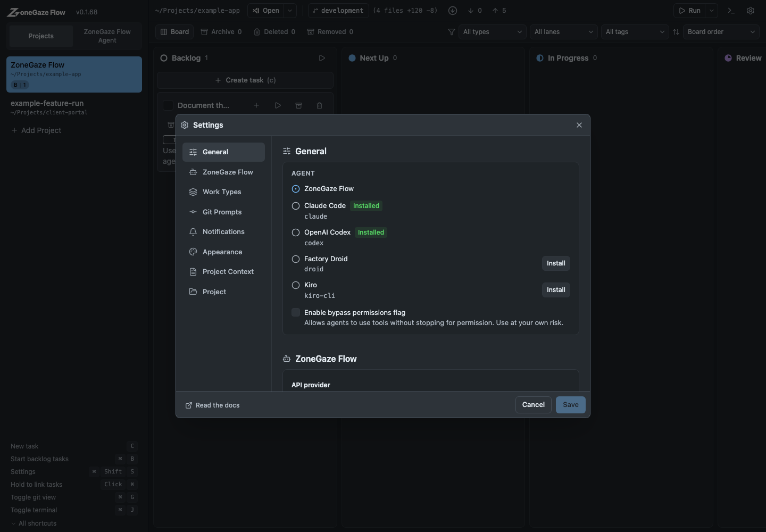766x532 pixels.
Task: Click play icon on Document task card
Action: tap(278, 105)
